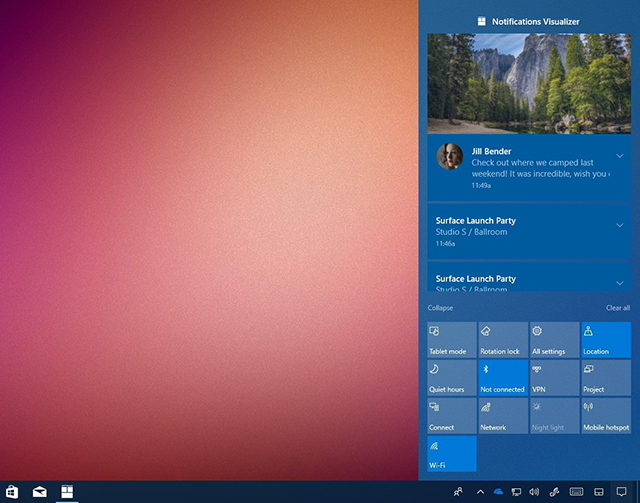Toggle the Night light tile

click(x=555, y=416)
